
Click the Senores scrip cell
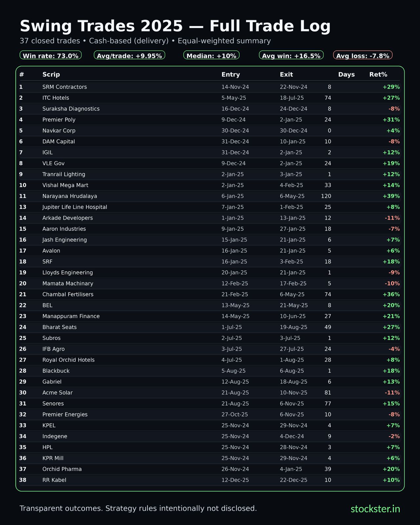point(53,404)
